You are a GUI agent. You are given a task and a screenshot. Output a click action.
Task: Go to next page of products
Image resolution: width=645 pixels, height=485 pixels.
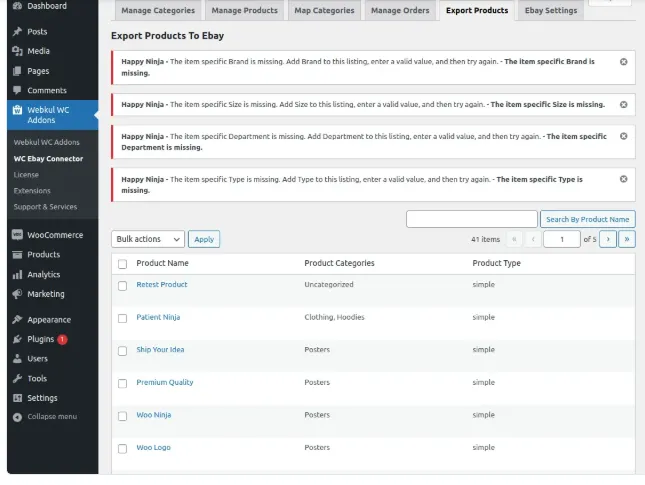(607, 239)
